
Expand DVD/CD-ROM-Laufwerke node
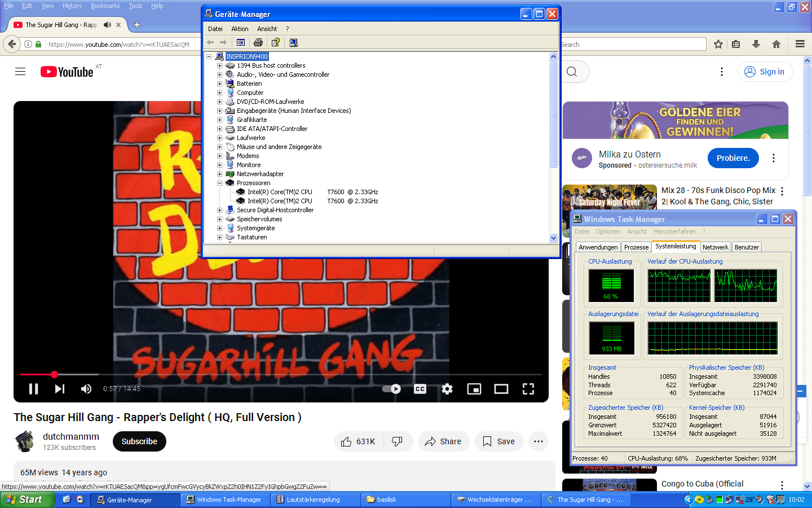coord(220,102)
